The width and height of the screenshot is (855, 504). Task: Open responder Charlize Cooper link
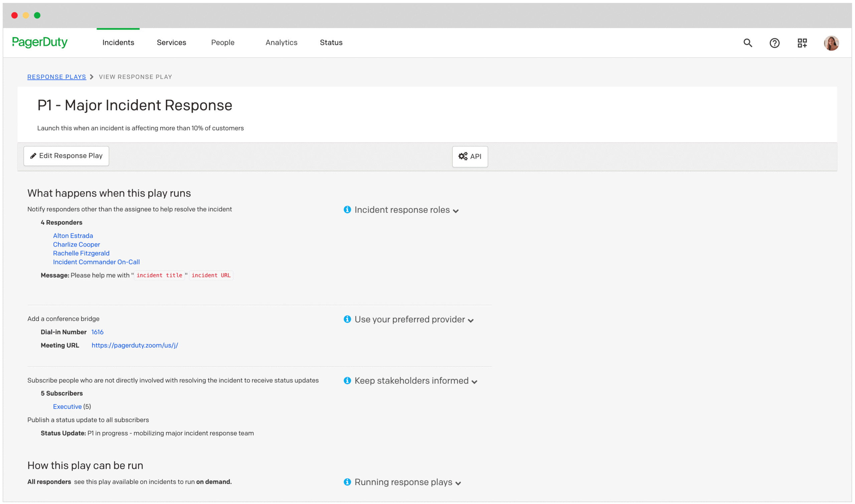pos(76,244)
